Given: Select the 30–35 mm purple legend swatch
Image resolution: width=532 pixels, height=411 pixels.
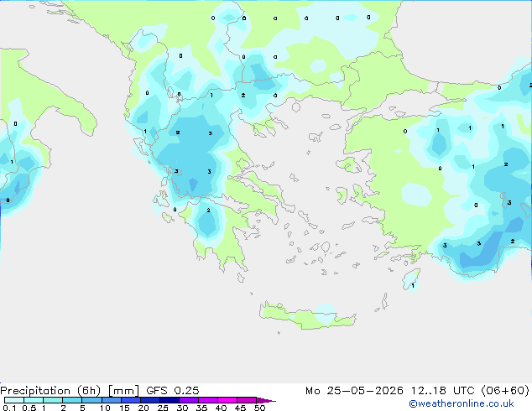Looking at the screenshot, I should 189,400.
